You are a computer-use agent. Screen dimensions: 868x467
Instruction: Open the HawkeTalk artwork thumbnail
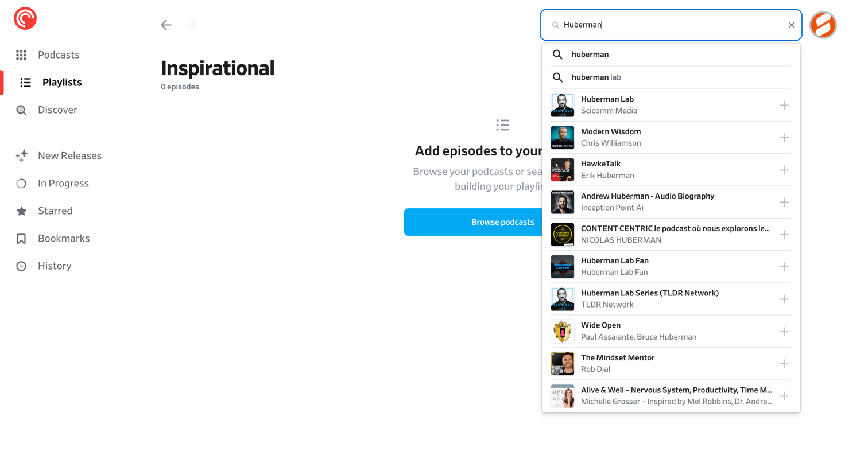tap(563, 170)
